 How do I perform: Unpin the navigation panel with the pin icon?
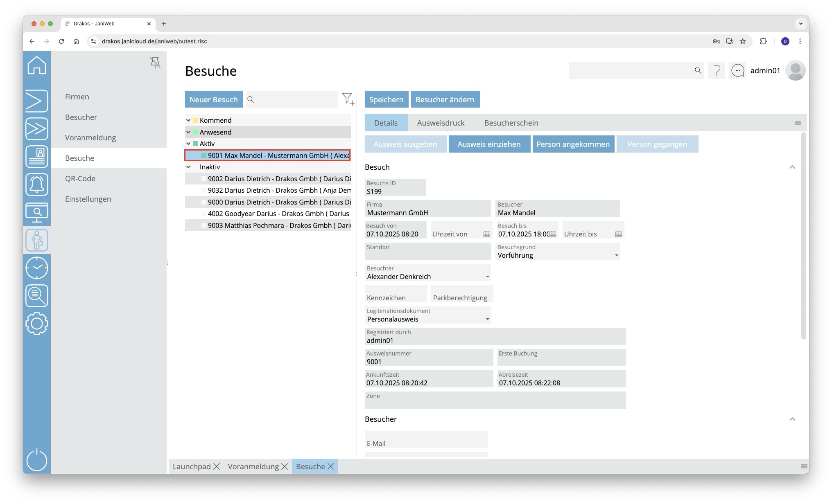coord(155,63)
